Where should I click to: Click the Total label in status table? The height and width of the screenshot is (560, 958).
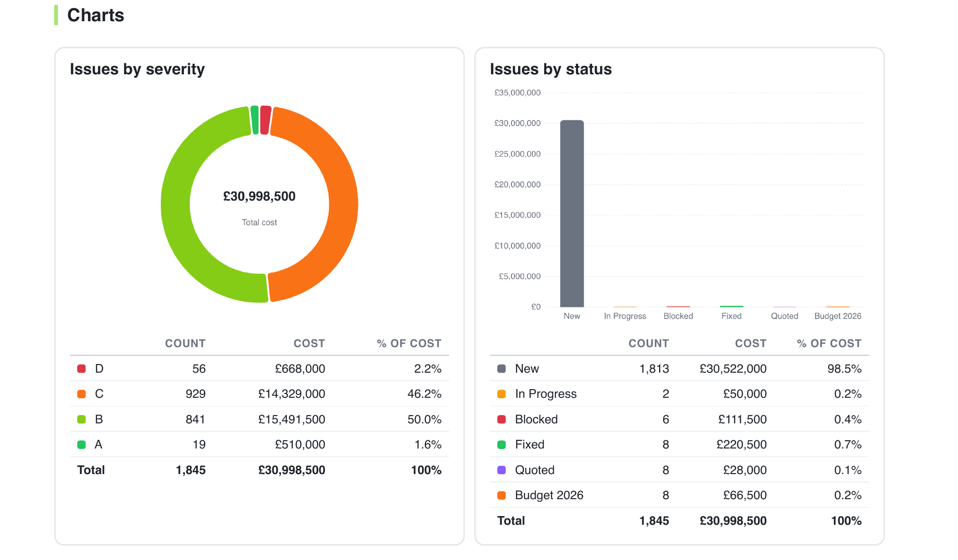[511, 521]
